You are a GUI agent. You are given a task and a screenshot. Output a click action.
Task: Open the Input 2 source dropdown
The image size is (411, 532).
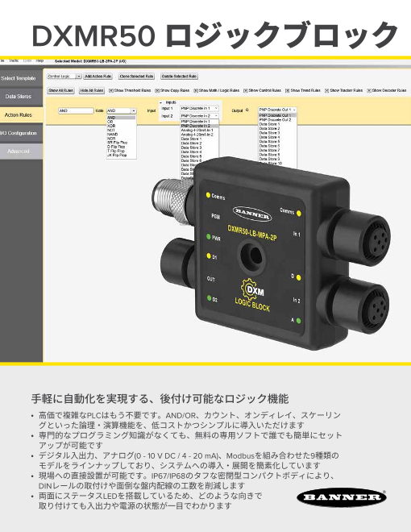[199, 116]
